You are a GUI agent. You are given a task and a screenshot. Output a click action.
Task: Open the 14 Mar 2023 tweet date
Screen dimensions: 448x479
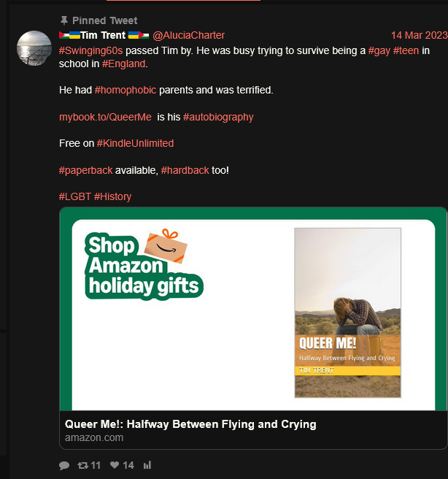420,36
